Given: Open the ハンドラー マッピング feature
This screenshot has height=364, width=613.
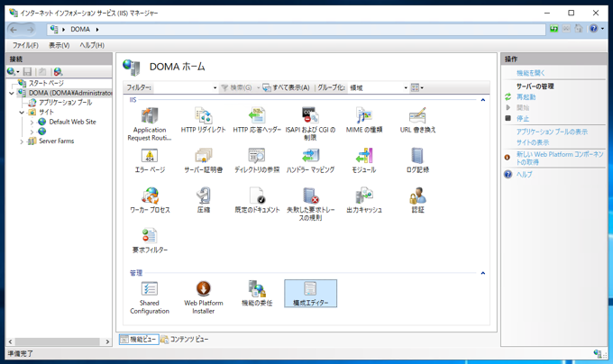Looking at the screenshot, I should pyautogui.click(x=310, y=160).
